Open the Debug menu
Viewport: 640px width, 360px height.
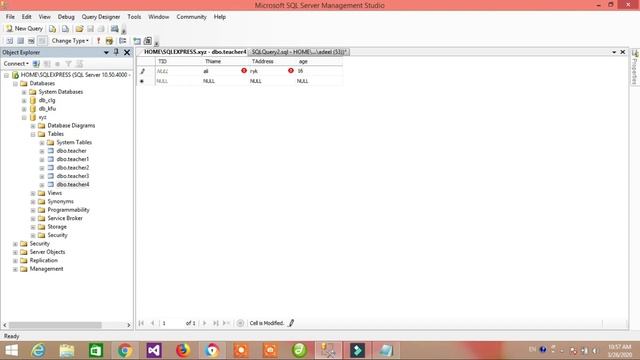point(66,17)
